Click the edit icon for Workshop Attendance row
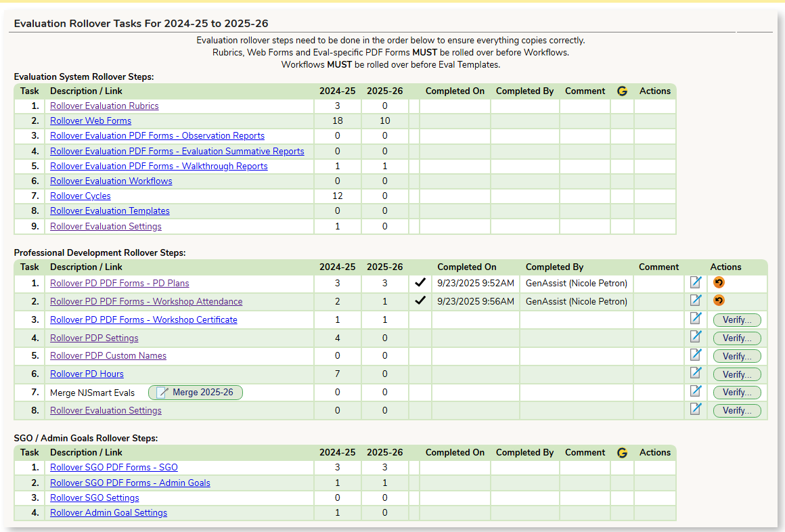This screenshot has height=532, width=785. click(696, 301)
